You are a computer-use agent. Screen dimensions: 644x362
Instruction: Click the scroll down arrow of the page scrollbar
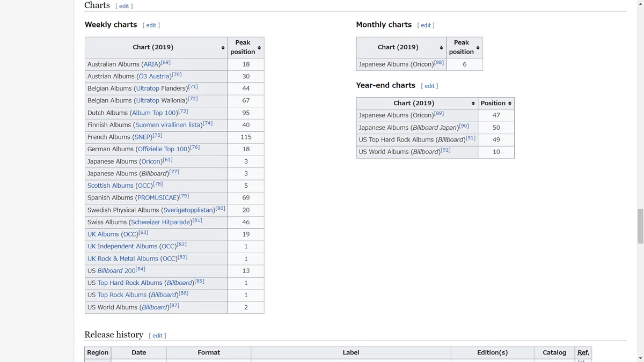[x=640, y=358]
